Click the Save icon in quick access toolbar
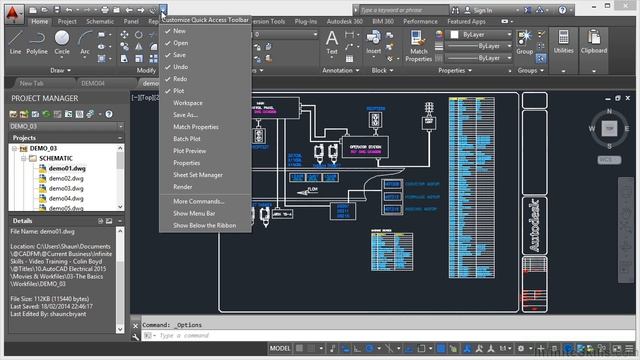 [57, 10]
